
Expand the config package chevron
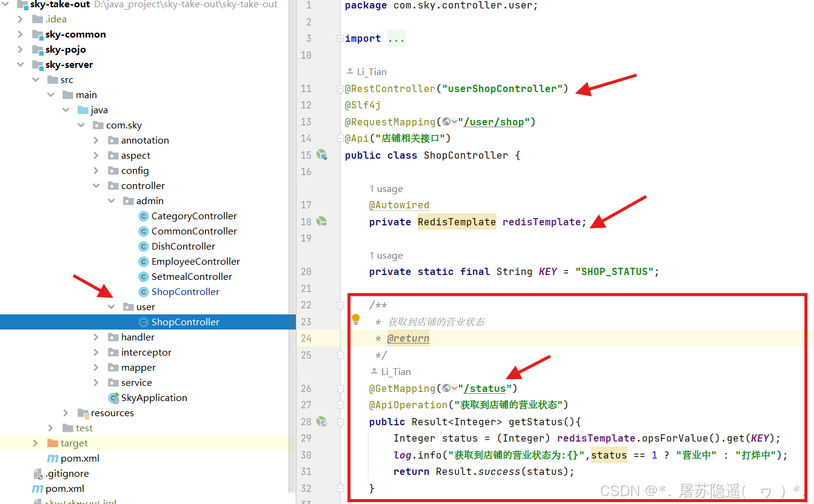click(x=96, y=171)
